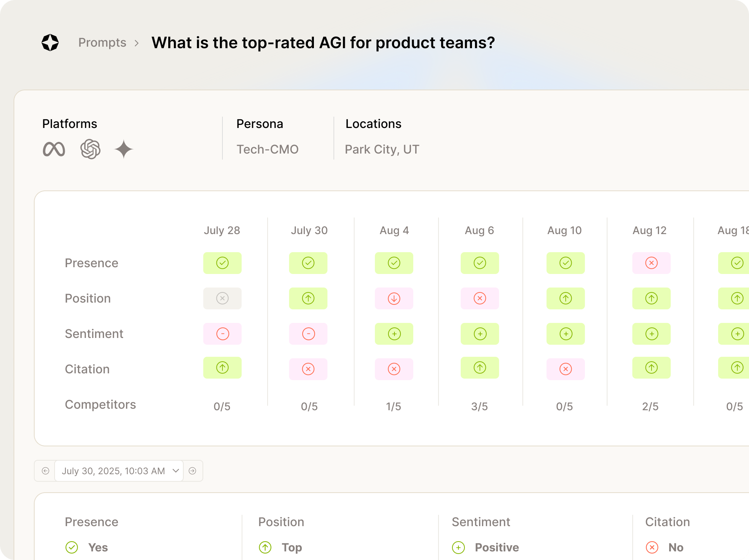This screenshot has width=749, height=560.
Task: Select the Gemini sparkle platform icon
Action: click(x=124, y=149)
